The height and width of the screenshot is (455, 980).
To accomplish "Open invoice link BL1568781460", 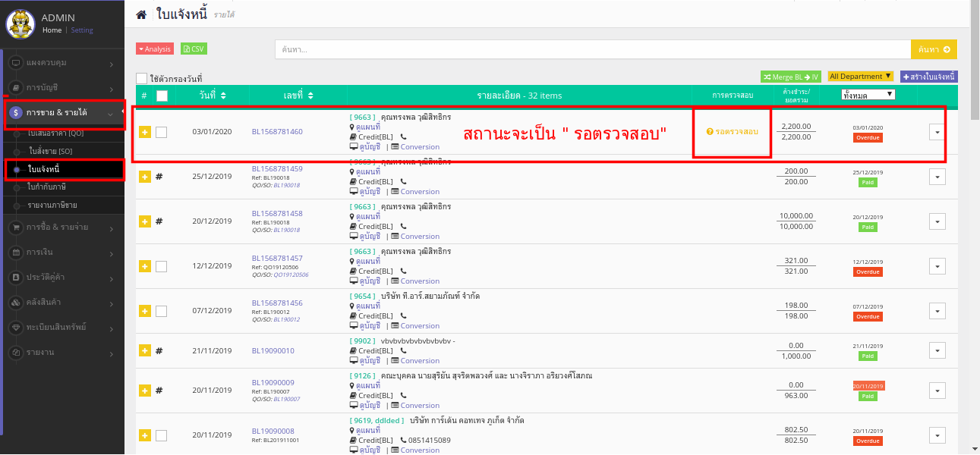I will (277, 132).
